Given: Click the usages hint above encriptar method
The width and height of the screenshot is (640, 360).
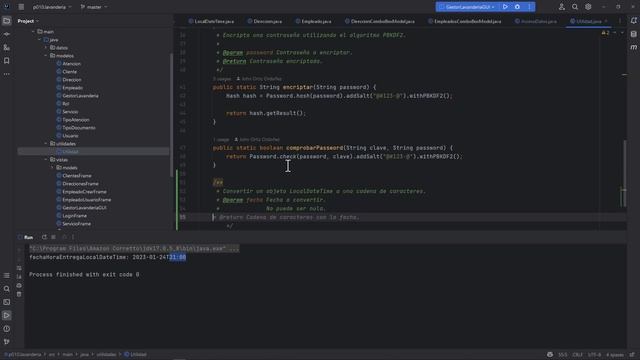Looking at the screenshot, I should click(222, 79).
